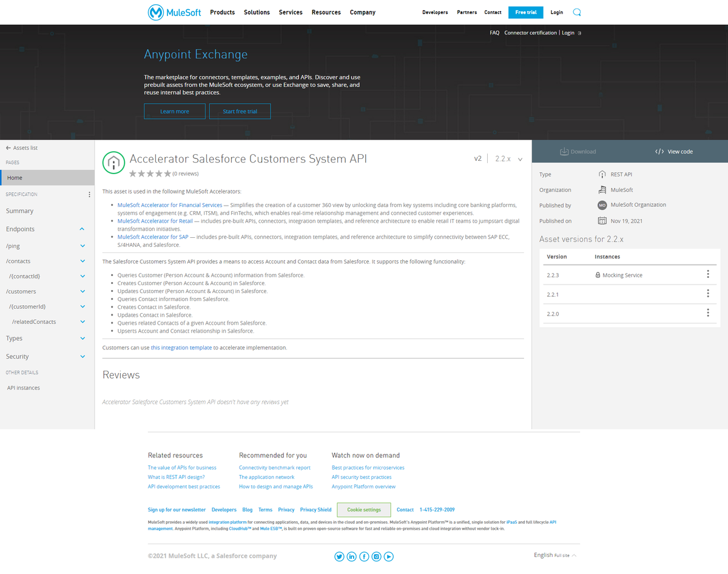Image resolution: width=728 pixels, height=574 pixels.
Task: Open Best practices for microservices link
Action: pyautogui.click(x=368, y=468)
